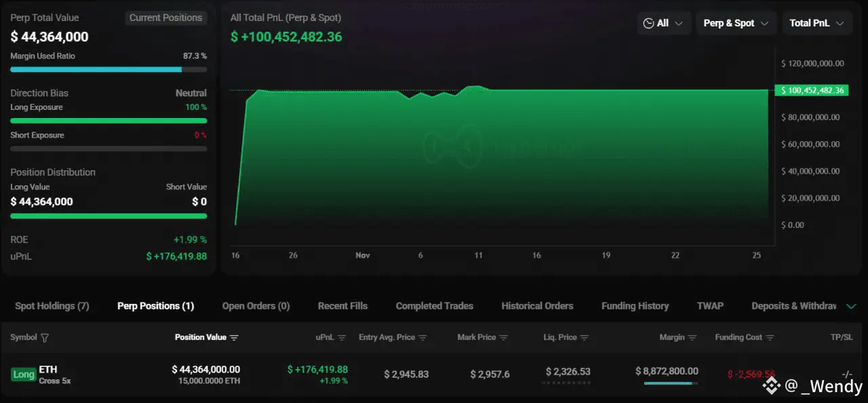The height and width of the screenshot is (403, 868).
Task: Click the $2,326.53 liquidation price cell
Action: (568, 372)
